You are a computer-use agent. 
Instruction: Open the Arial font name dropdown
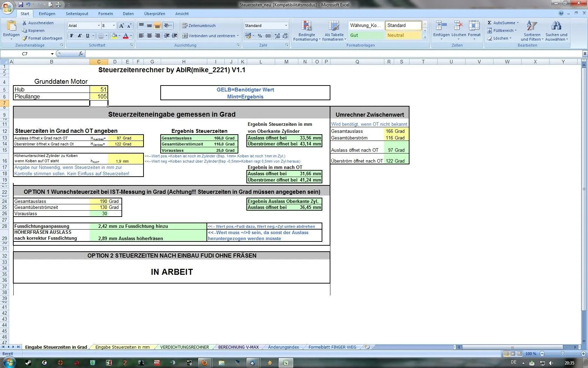coord(98,26)
